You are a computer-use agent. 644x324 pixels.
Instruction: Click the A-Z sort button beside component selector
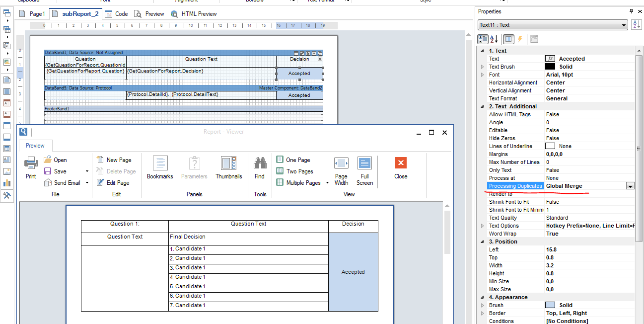(x=636, y=25)
